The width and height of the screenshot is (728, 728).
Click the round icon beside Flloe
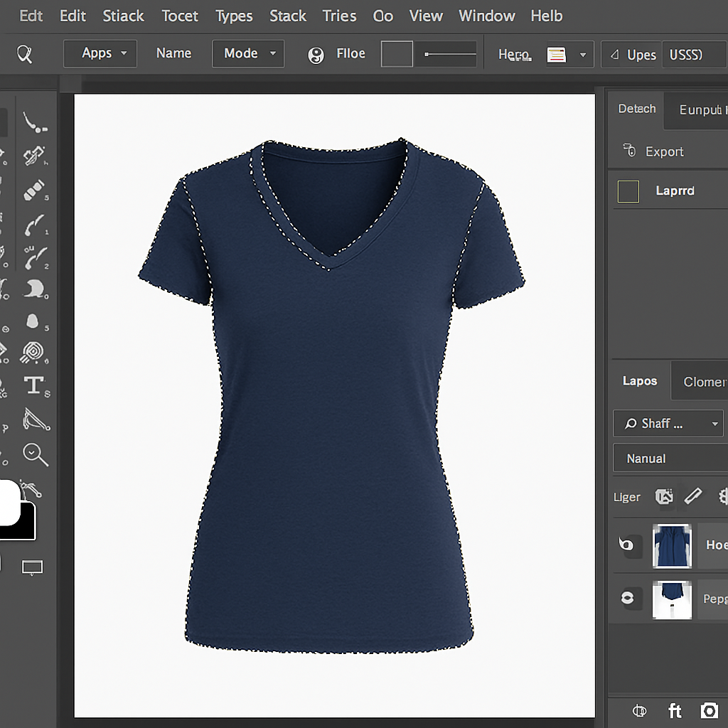(x=316, y=55)
